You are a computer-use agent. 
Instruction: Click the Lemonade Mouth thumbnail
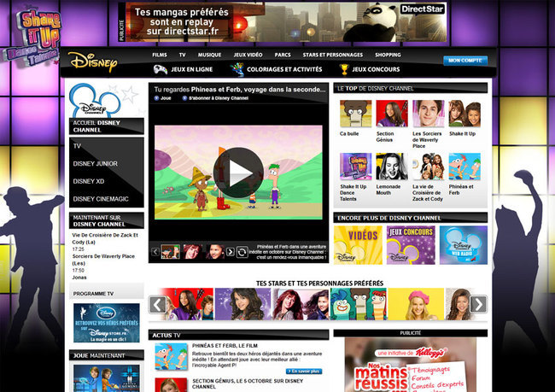coord(392,167)
